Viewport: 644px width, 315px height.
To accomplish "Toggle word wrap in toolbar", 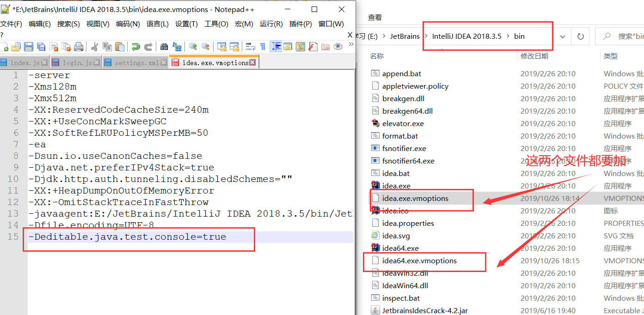I will click(250, 47).
